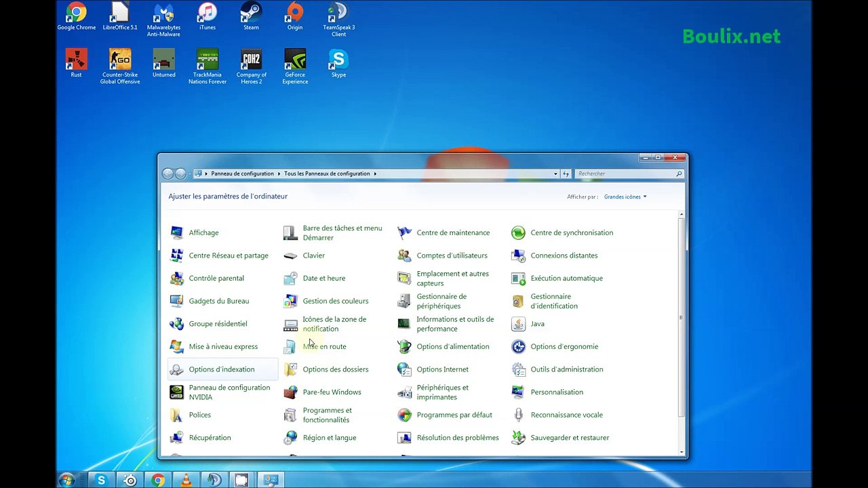The image size is (868, 488).
Task: Open the Date et heure icon
Action: (x=290, y=279)
